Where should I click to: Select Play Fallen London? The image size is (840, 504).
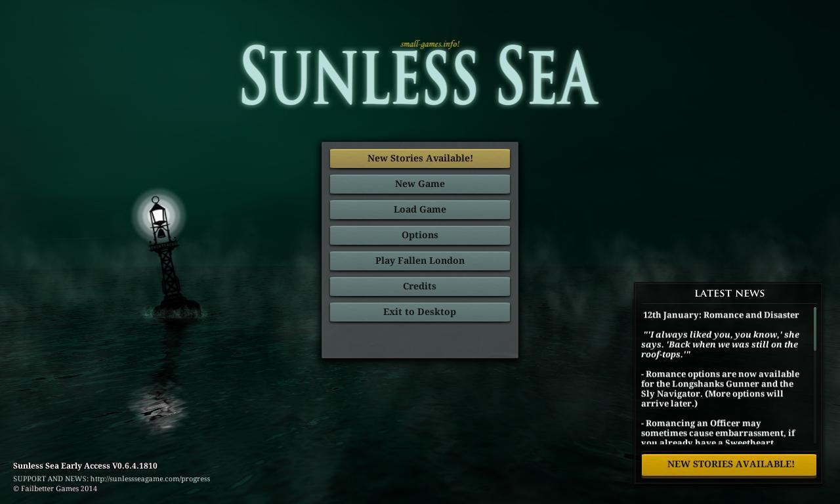click(420, 261)
